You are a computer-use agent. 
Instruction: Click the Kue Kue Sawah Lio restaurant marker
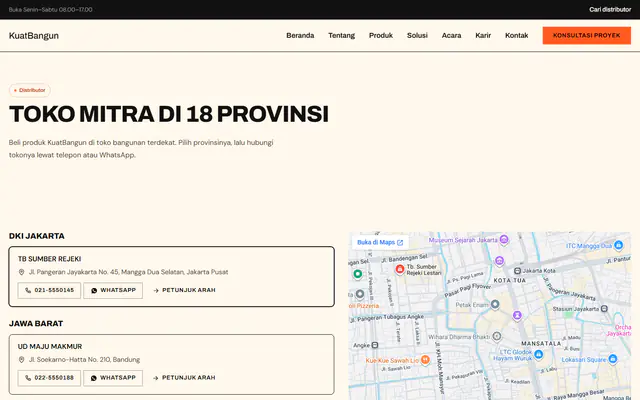pos(425,360)
